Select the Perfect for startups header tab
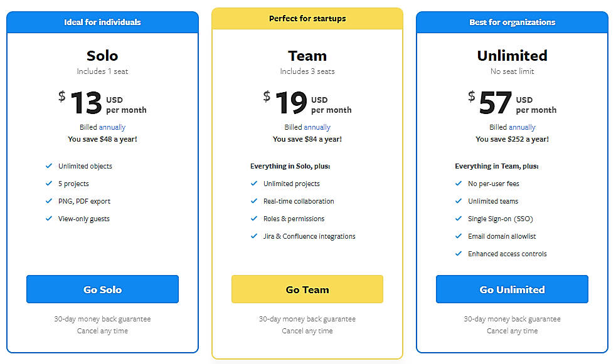616x364 pixels. (307, 18)
